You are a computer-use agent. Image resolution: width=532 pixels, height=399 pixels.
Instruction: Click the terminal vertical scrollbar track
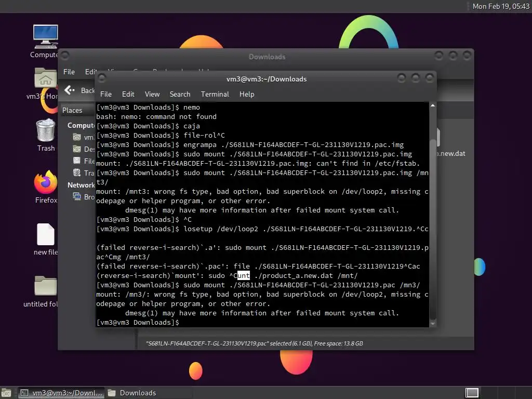coord(433,215)
